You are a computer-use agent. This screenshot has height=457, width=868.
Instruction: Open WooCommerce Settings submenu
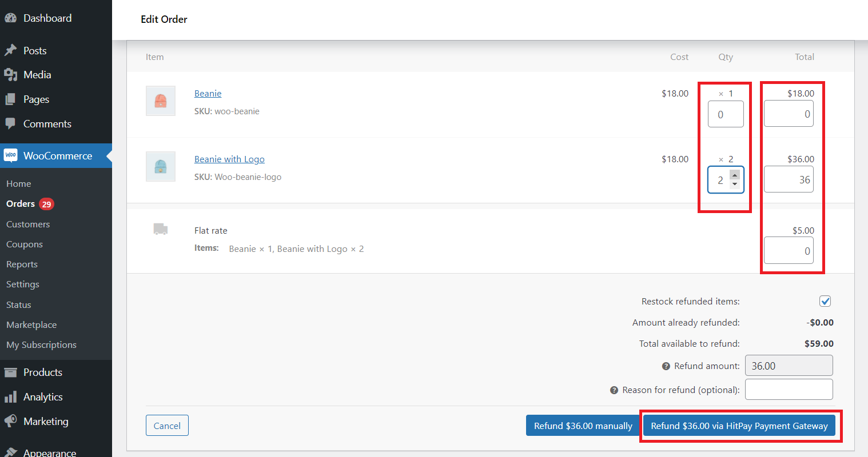pyautogui.click(x=23, y=284)
